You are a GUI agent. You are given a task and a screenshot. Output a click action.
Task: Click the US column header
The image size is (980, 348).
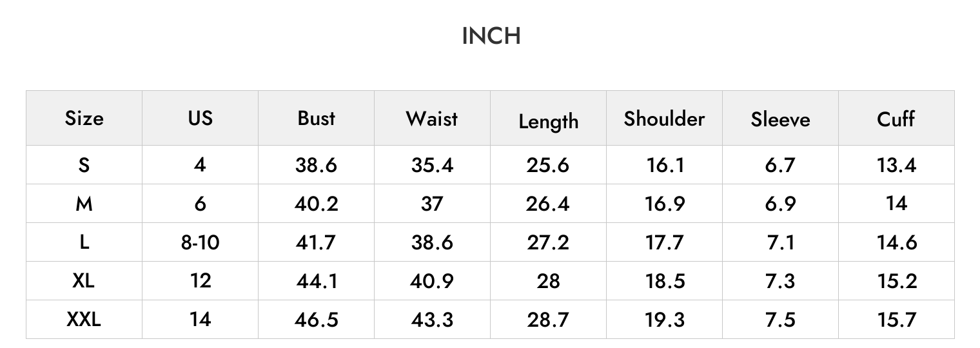click(x=200, y=118)
